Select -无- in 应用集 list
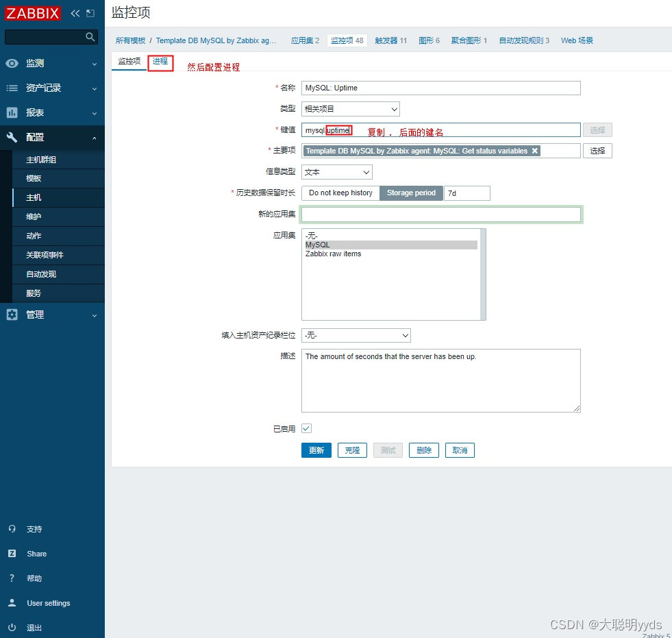 coord(391,236)
